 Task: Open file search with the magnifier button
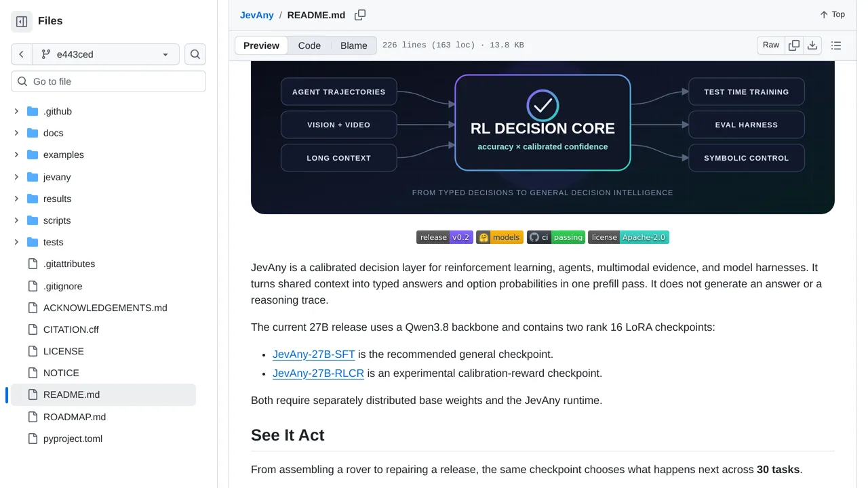(195, 54)
